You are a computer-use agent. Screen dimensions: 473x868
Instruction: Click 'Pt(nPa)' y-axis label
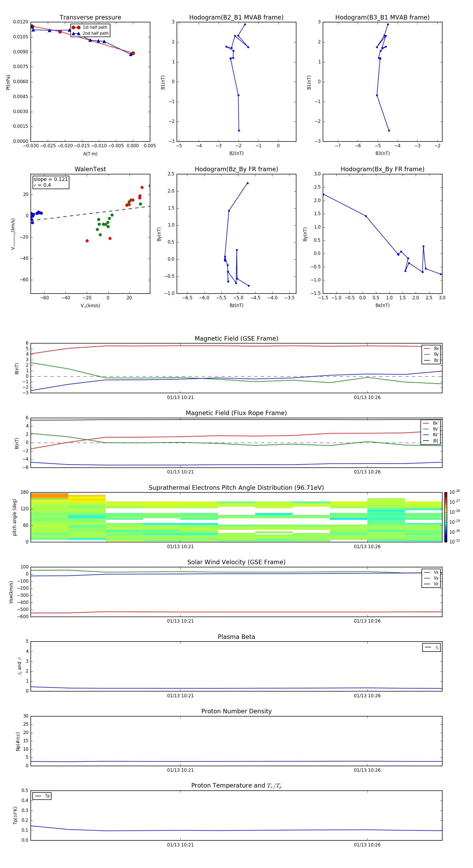coord(8,82)
